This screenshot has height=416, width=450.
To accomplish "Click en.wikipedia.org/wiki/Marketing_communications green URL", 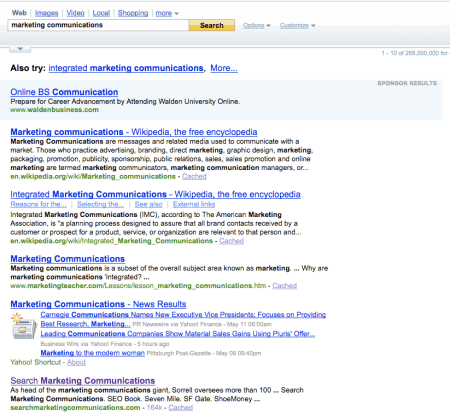I will click(93, 176).
